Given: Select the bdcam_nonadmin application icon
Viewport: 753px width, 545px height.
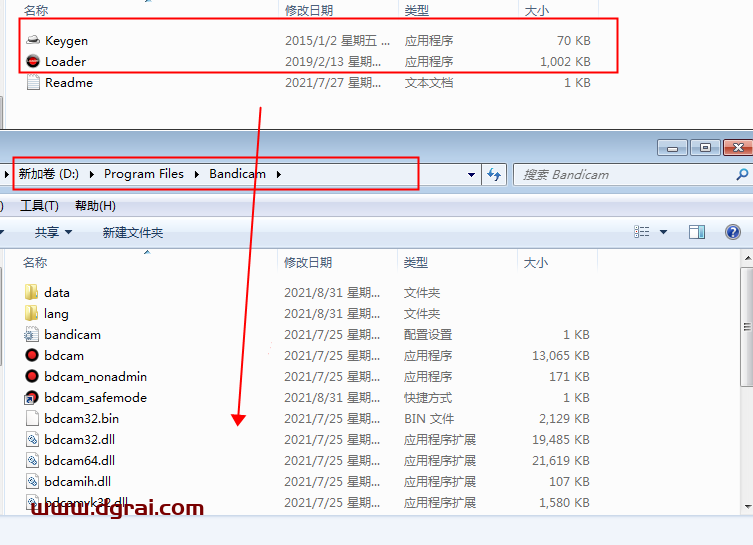Looking at the screenshot, I should 32,376.
